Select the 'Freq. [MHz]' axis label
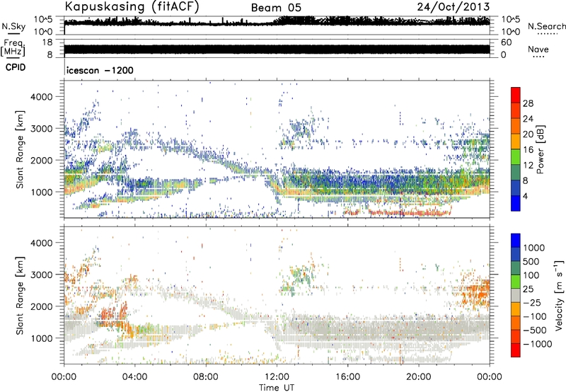The width and height of the screenshot is (566, 392). 13,48
